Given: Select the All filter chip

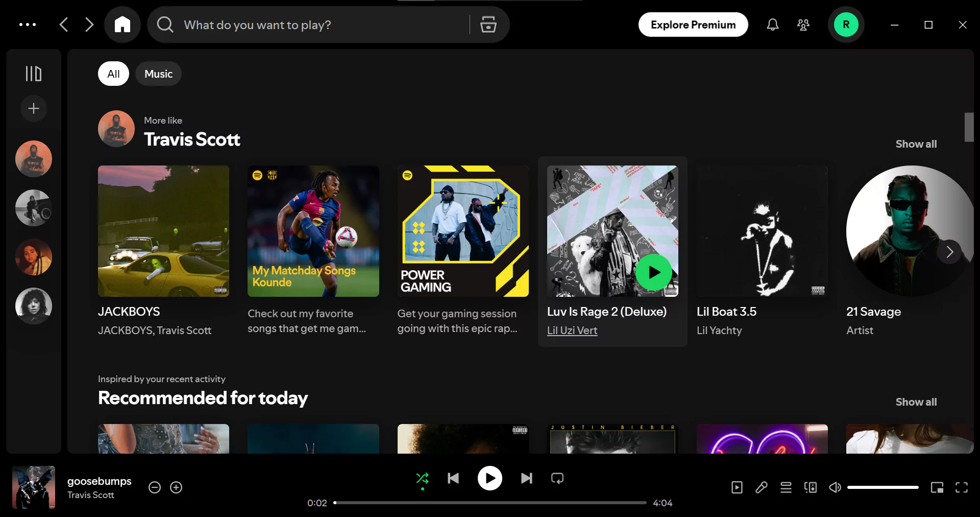Looking at the screenshot, I should pos(113,74).
